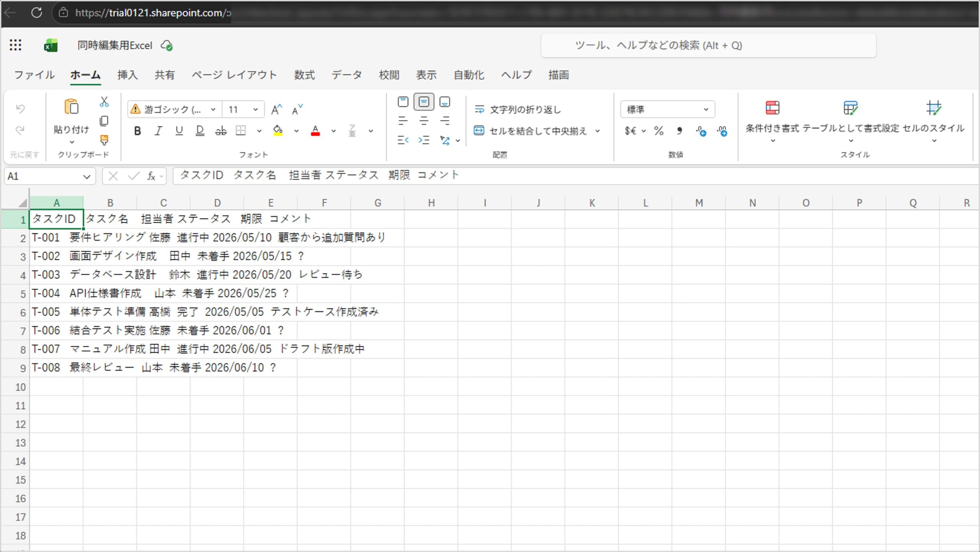Click the percent style icon
Image resolution: width=980 pixels, height=552 pixels.
coord(658,131)
